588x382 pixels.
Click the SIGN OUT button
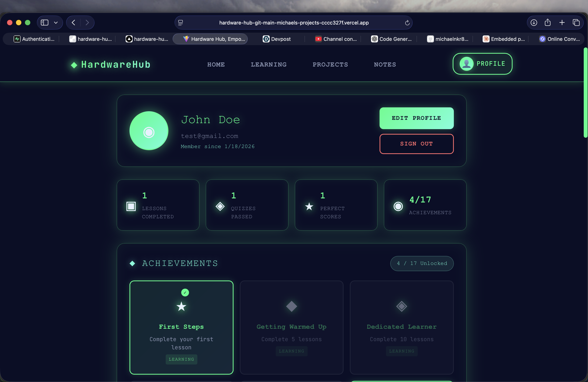tap(416, 144)
